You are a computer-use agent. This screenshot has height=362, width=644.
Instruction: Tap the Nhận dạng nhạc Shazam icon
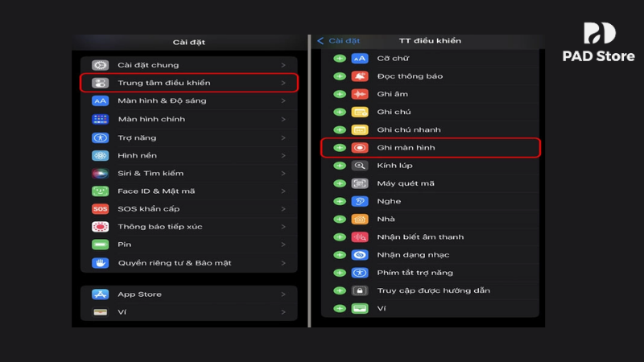[360, 255]
